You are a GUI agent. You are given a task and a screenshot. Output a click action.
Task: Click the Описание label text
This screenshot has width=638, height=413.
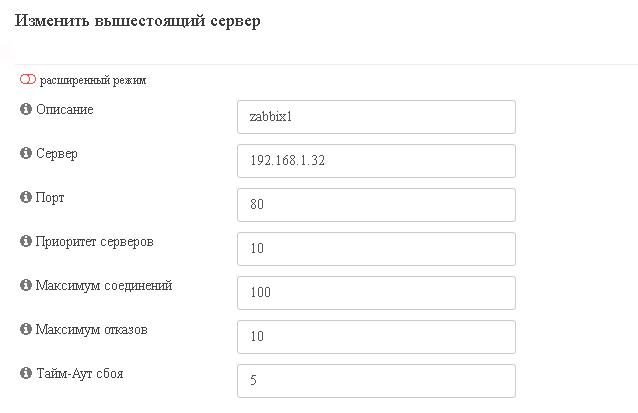point(65,109)
